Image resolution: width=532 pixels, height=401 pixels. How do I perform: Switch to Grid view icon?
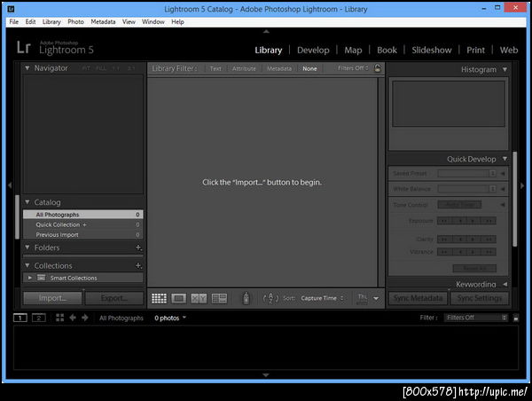point(159,298)
